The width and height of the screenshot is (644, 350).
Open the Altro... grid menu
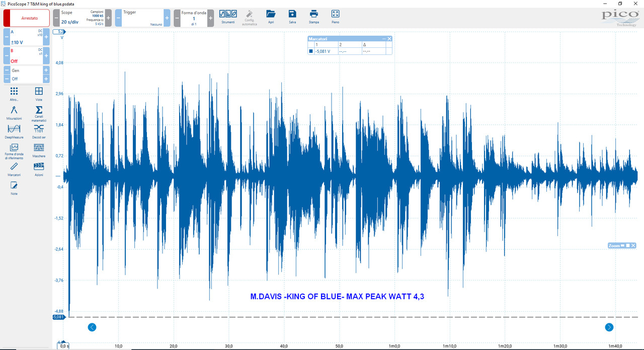(14, 94)
